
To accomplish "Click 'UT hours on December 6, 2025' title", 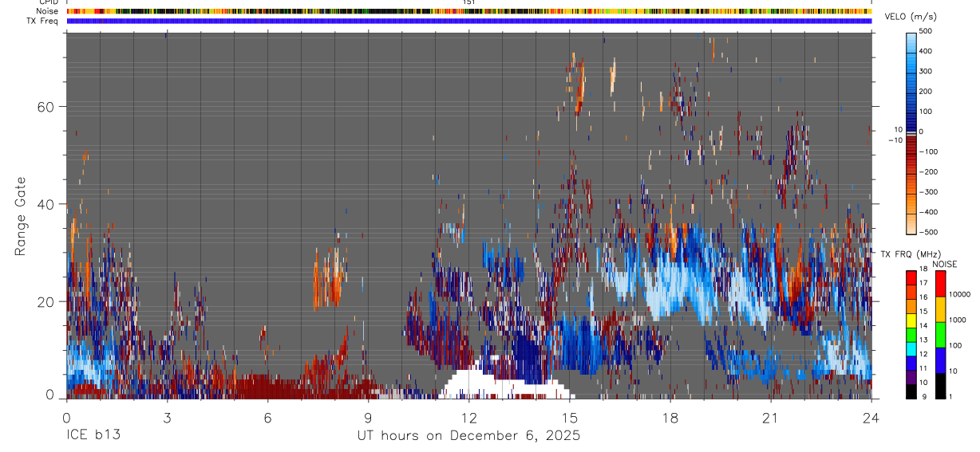I will [x=468, y=436].
